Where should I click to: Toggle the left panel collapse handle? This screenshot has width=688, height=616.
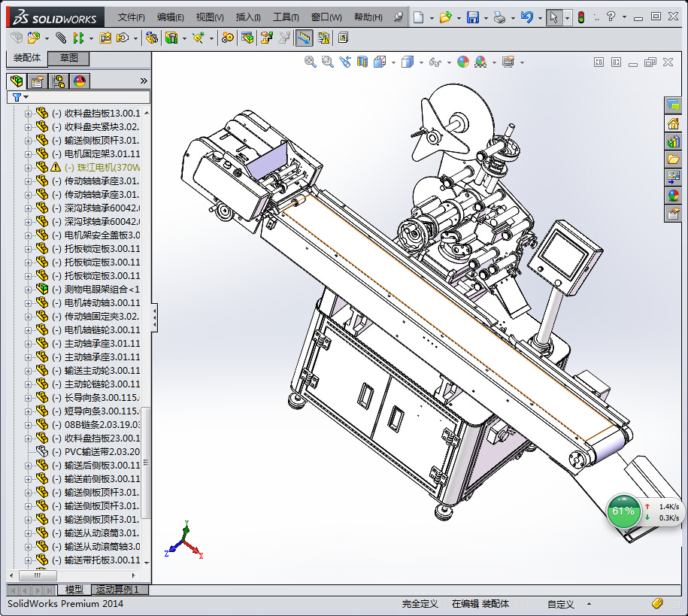[x=154, y=317]
